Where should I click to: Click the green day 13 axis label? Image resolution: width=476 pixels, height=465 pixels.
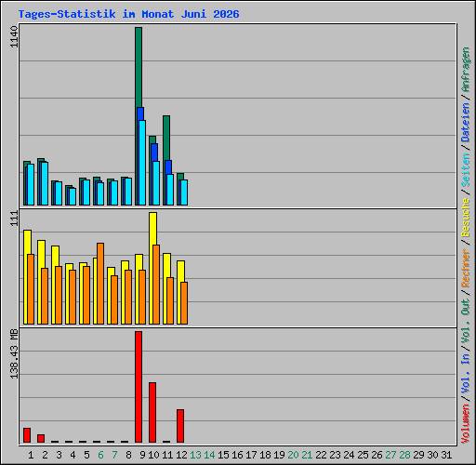195,455
